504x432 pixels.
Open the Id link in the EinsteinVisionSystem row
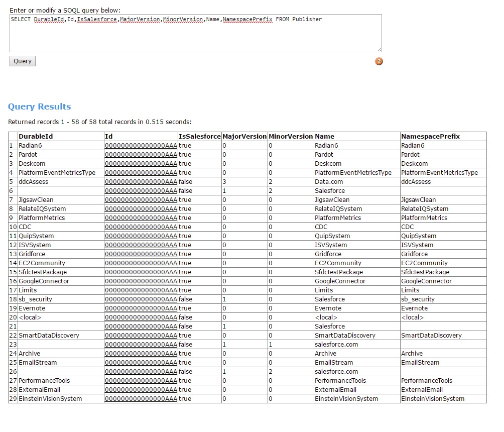[141, 398]
